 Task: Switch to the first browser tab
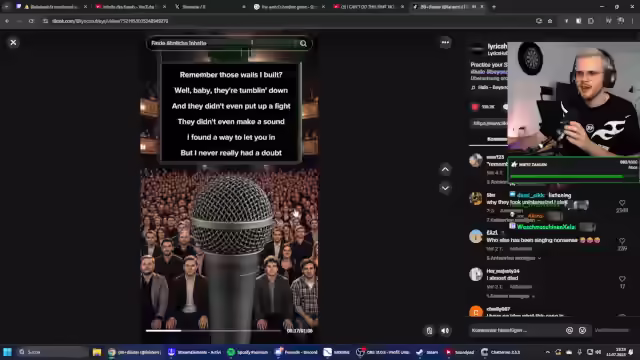[x=51, y=7]
